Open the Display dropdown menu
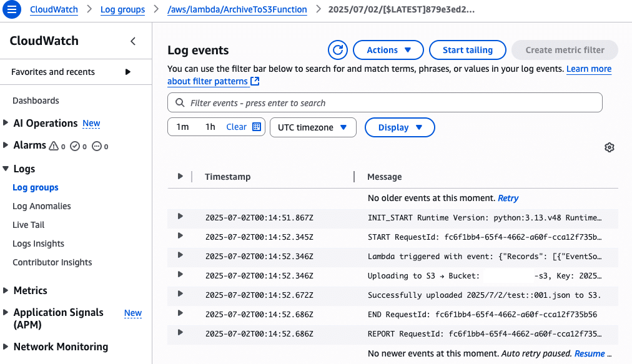The height and width of the screenshot is (364, 632). pos(400,127)
